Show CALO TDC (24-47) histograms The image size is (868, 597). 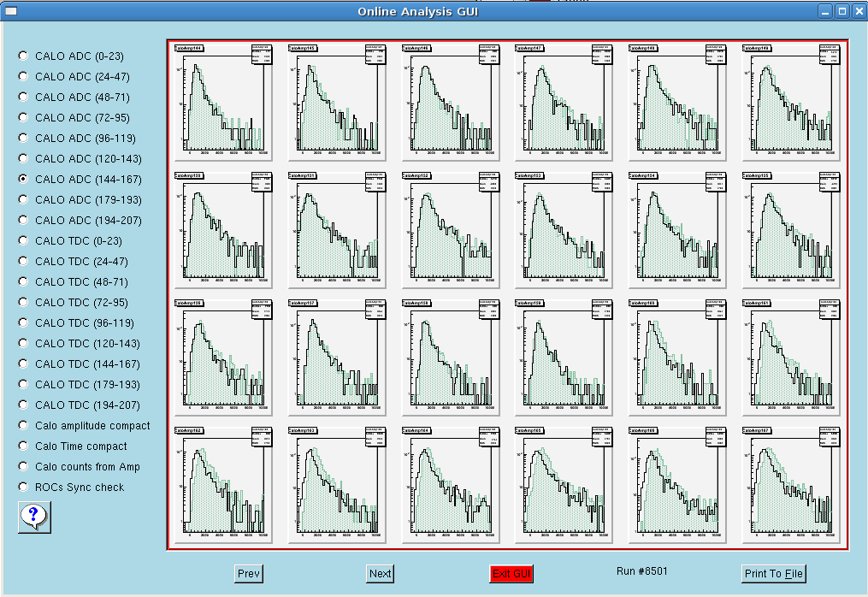coord(23,260)
